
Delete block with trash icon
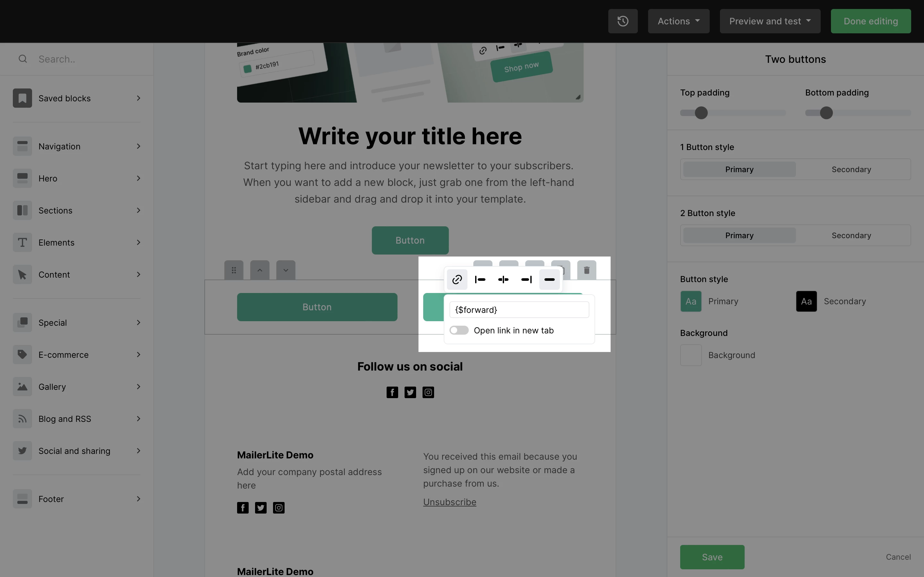tap(586, 270)
